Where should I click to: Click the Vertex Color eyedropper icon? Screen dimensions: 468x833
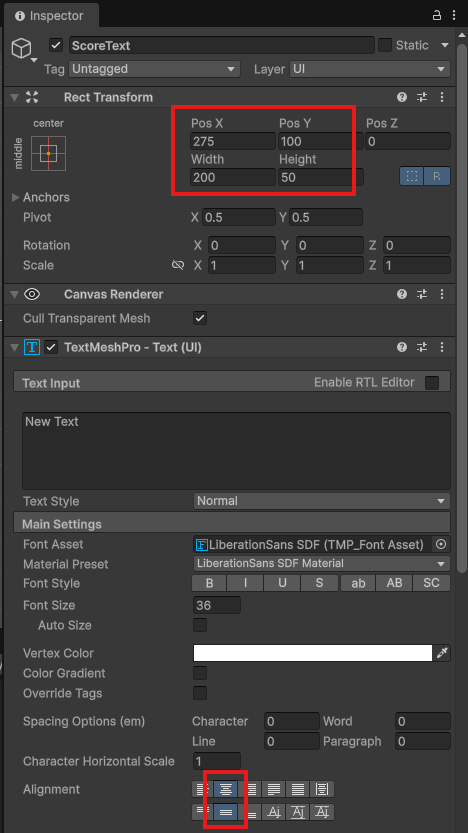point(442,653)
